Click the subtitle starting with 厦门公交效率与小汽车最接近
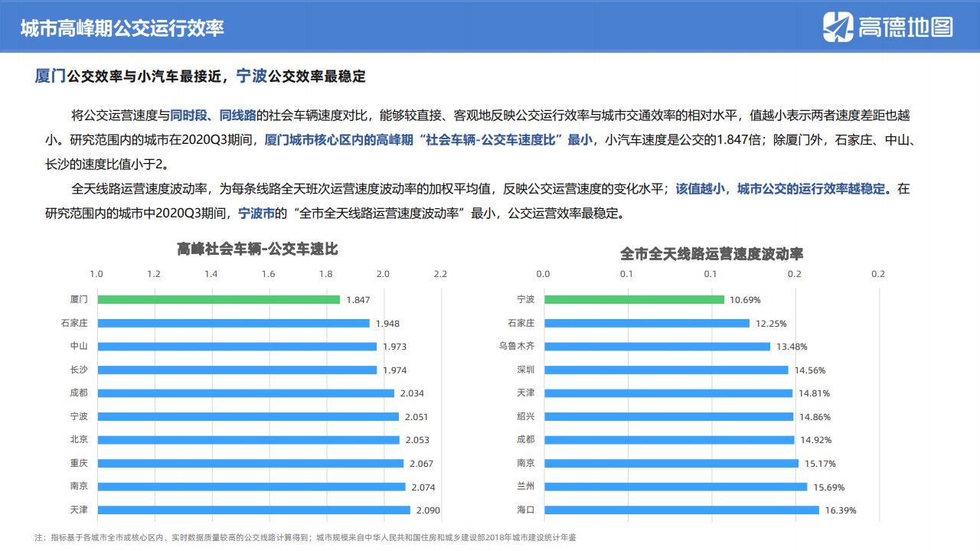Screen dimensions: 980x551 point(201,76)
